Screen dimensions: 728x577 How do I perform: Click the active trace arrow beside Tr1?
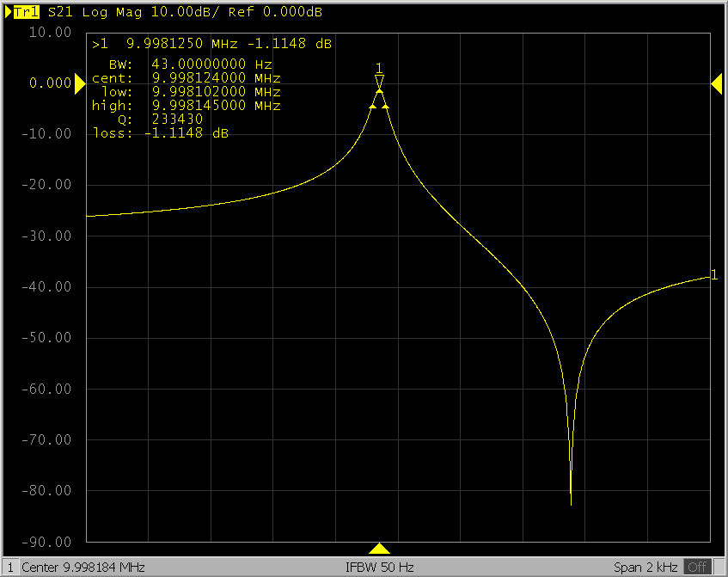(8, 13)
